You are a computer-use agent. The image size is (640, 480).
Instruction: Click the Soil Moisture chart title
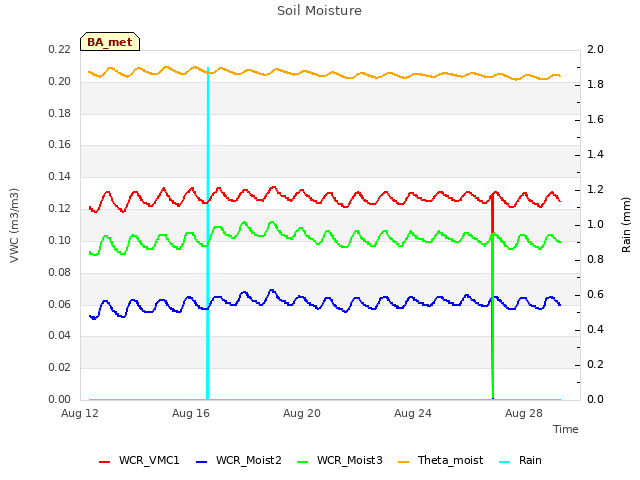point(319,11)
